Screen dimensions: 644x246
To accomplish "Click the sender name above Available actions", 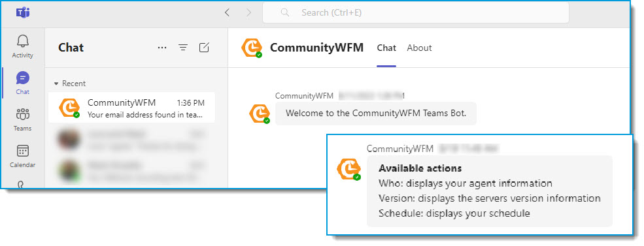I will (400, 148).
